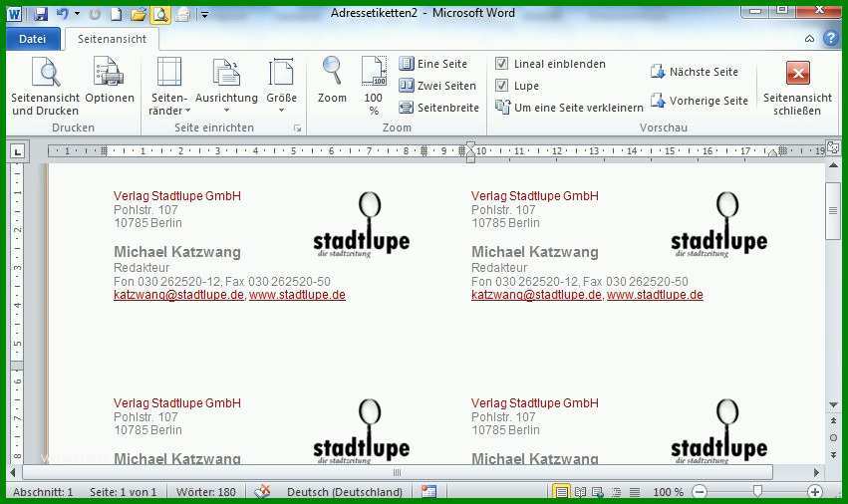This screenshot has height=504, width=848.
Task: Open word count via Wörter: 180
Action: 206,492
